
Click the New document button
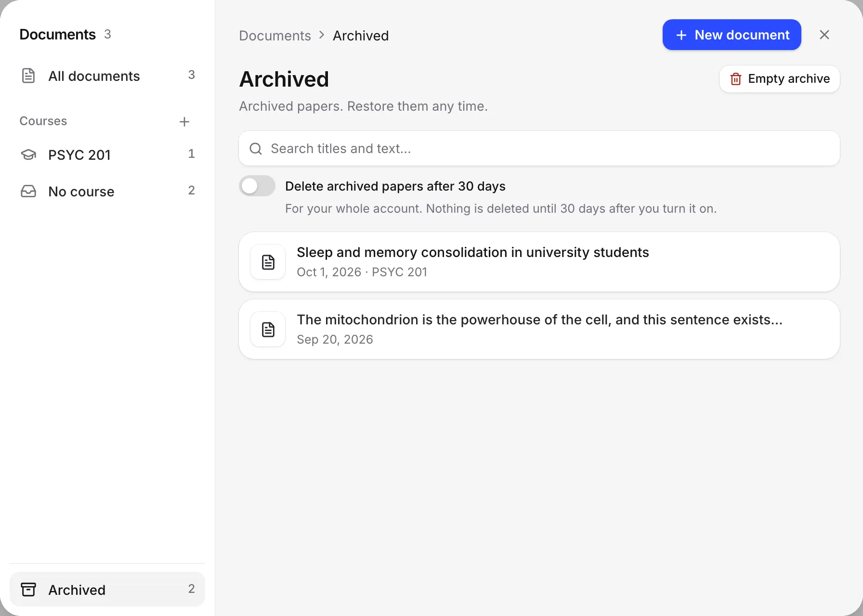tap(732, 35)
